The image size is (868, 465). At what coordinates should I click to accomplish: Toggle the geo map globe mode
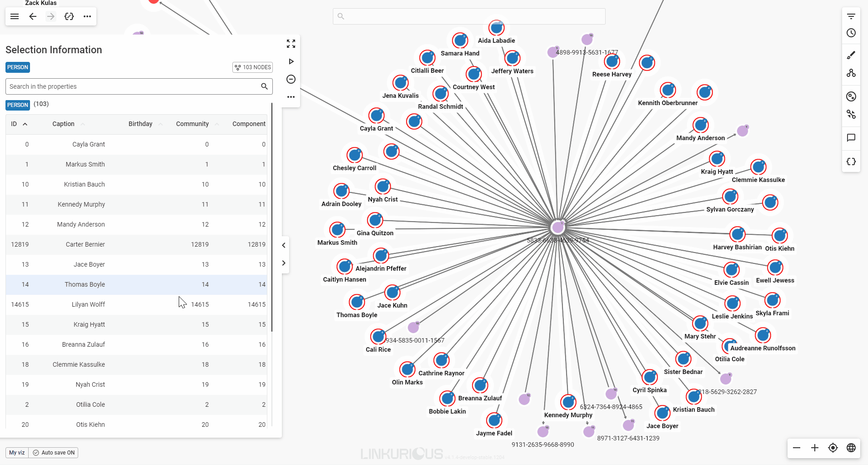[851, 448]
